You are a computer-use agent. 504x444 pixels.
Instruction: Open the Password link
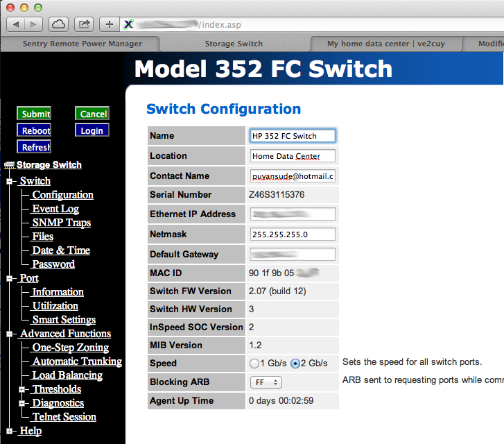click(53, 264)
